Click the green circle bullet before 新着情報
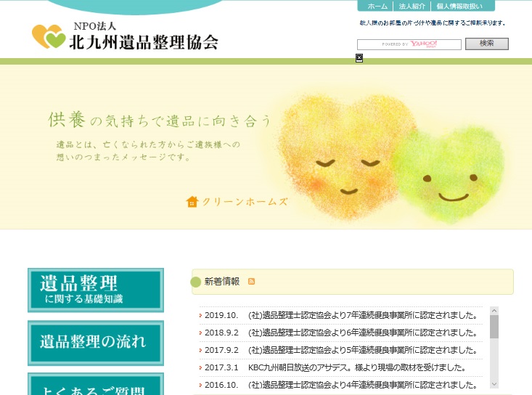532x395 pixels. (x=195, y=282)
